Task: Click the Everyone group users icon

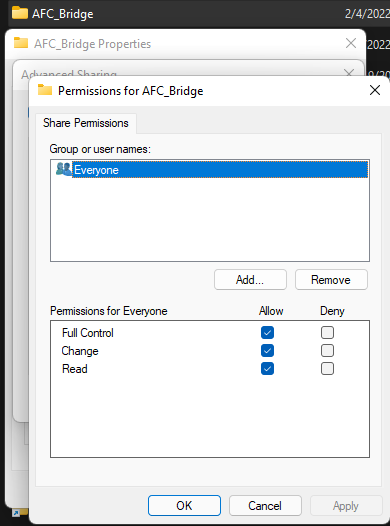Action: (x=64, y=169)
